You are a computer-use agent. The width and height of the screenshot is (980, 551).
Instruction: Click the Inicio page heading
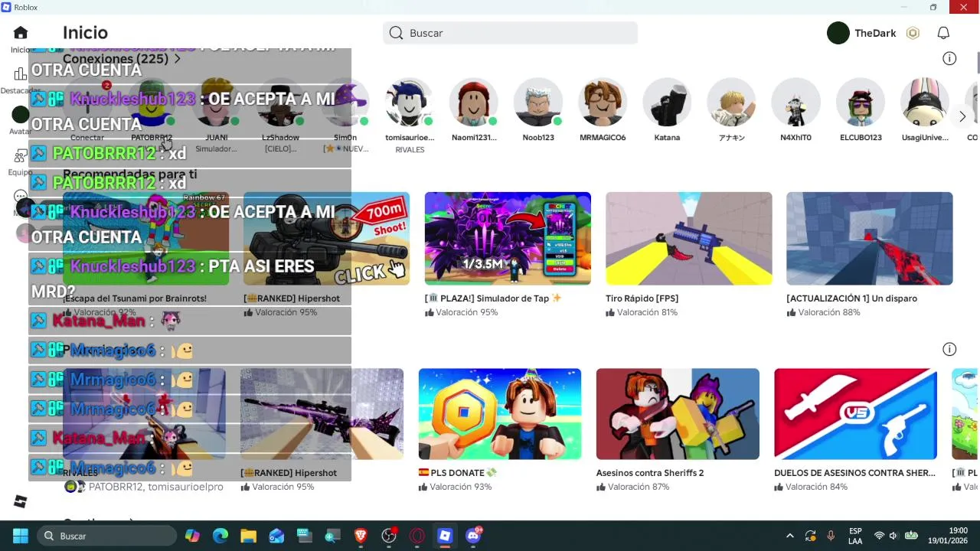[85, 33]
